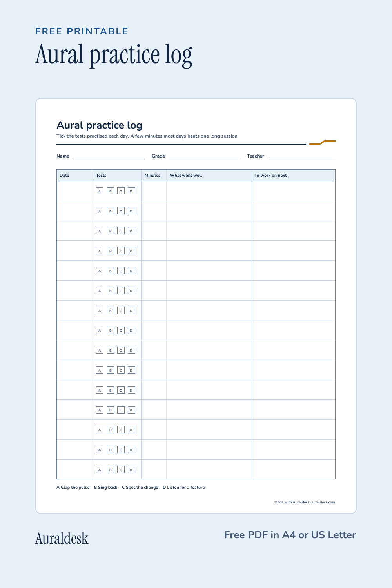This screenshot has height=588, width=392.
Task: Click the Teacher label
Action: click(256, 156)
